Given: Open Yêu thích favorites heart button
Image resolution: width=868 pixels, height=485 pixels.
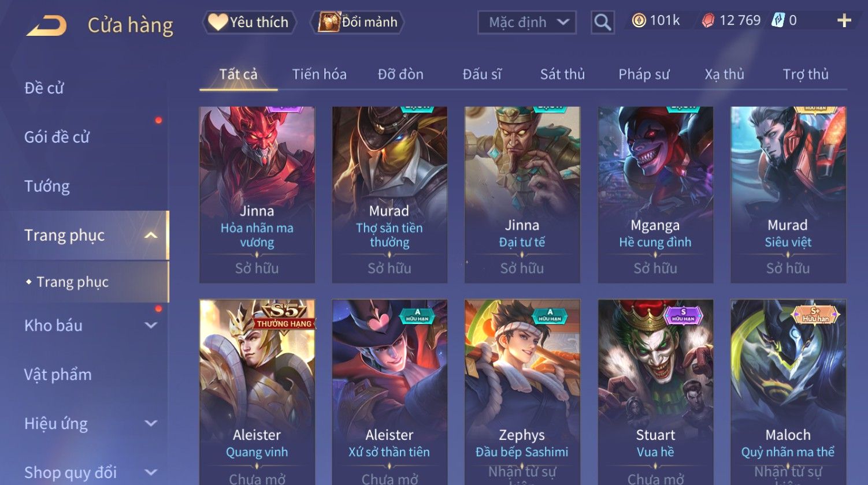Looking at the screenshot, I should 249,23.
